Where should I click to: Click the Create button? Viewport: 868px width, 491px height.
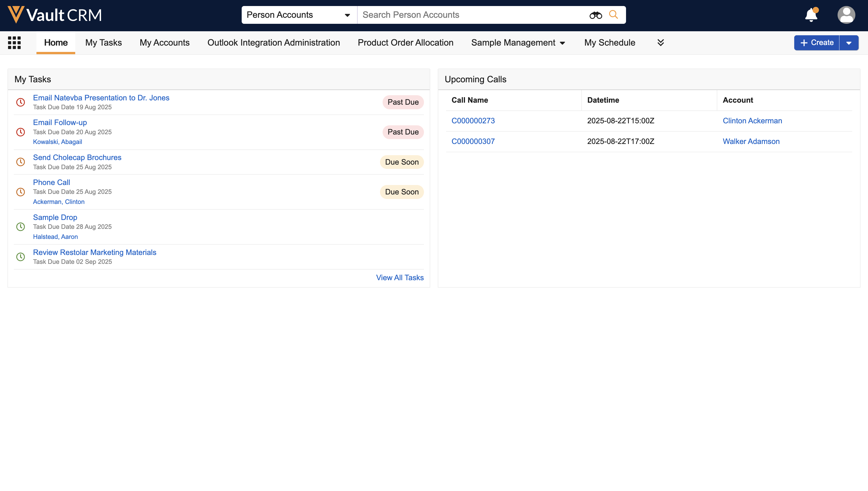(x=816, y=42)
